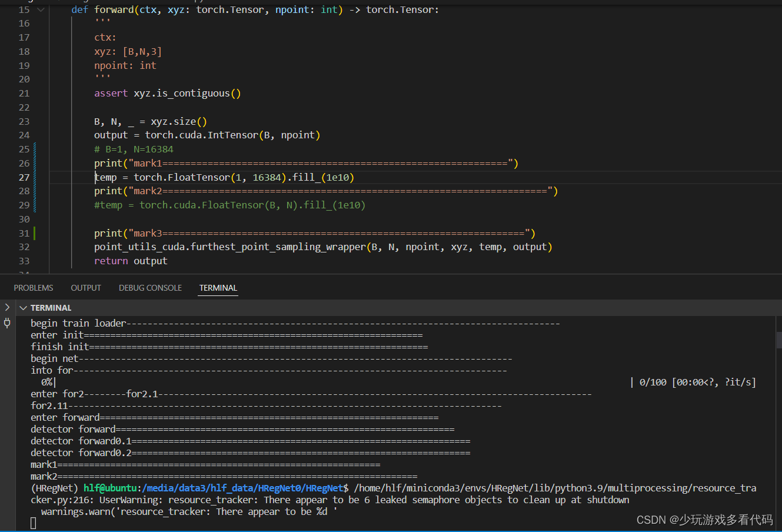Click the furthest_point_sampling_wrapper call line
The width and height of the screenshot is (782, 532).
[323, 247]
